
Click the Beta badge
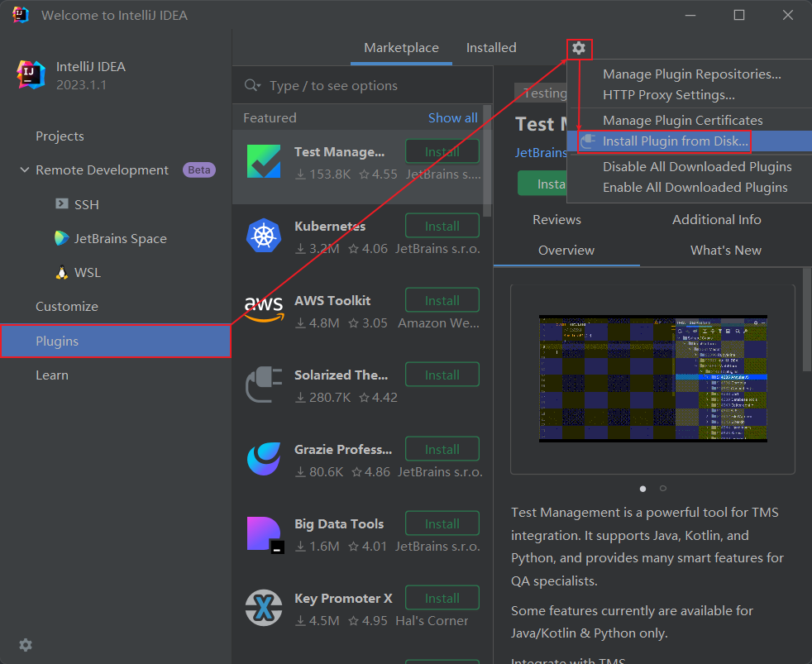[198, 170]
